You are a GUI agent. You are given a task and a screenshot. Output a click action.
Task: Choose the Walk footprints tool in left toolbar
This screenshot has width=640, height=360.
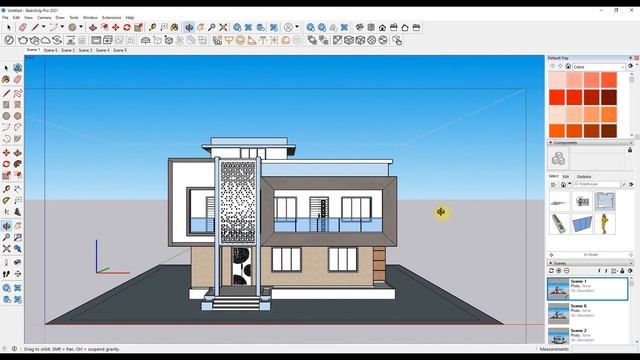click(x=7, y=274)
